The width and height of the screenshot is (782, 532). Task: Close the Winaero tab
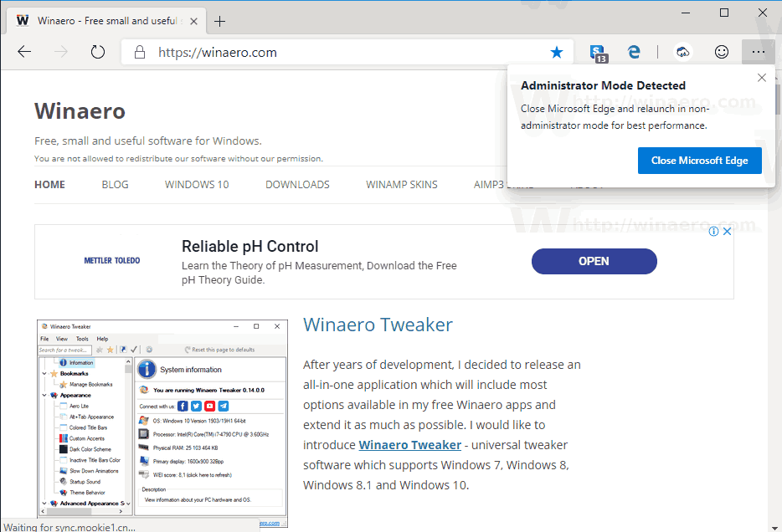(x=194, y=22)
